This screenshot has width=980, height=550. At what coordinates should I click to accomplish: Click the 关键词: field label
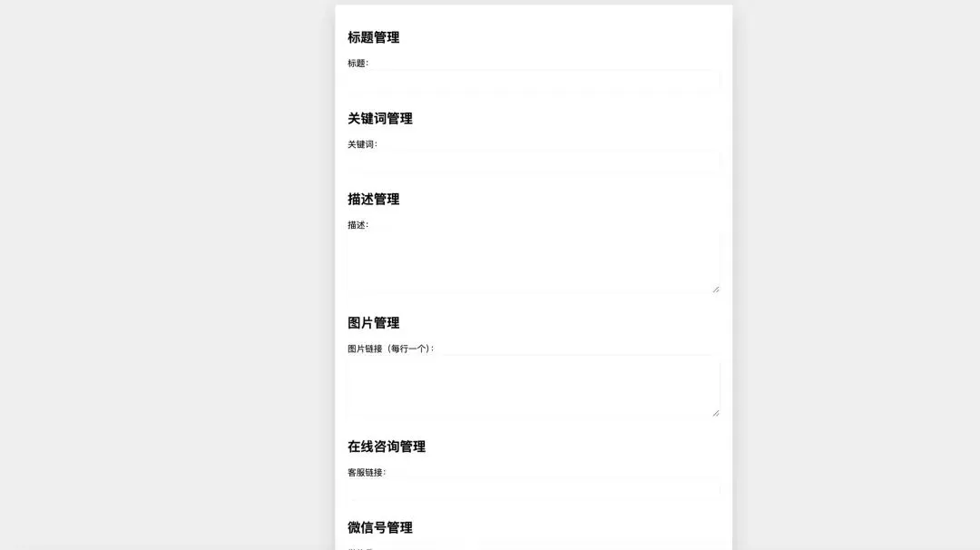(362, 144)
